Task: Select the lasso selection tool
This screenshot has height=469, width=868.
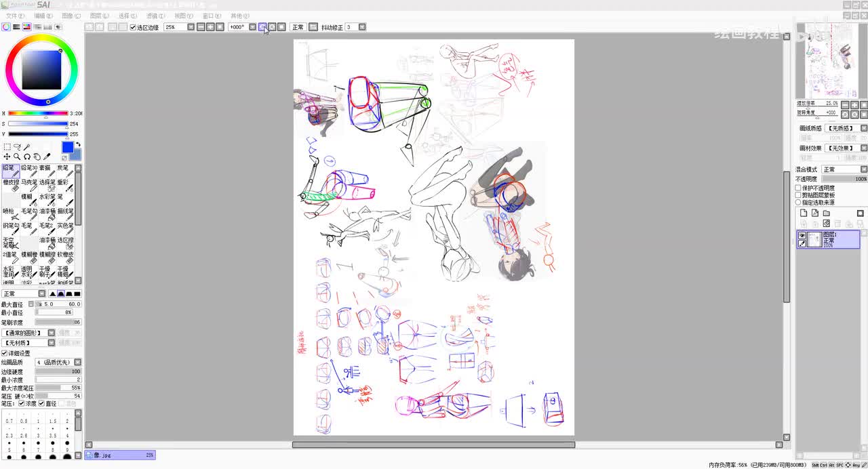Action: pyautogui.click(x=17, y=147)
